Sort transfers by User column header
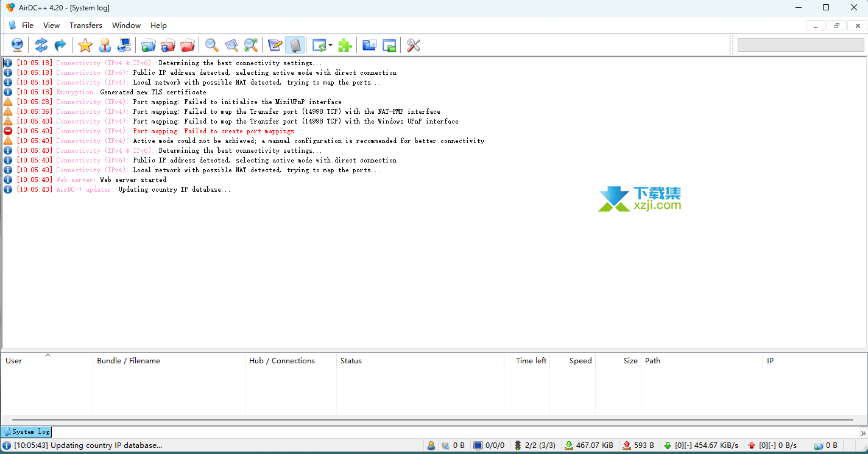Viewport: 868px width, 454px height. tap(47, 361)
